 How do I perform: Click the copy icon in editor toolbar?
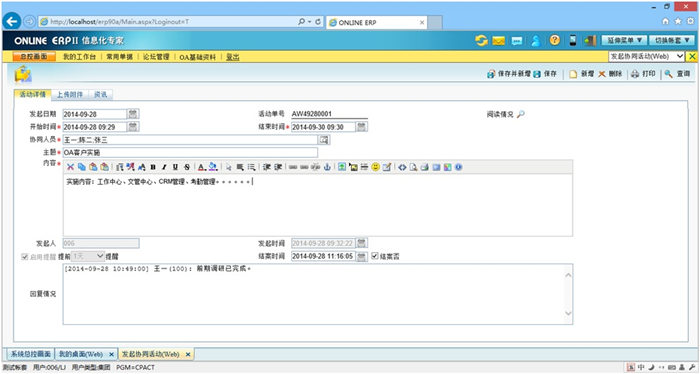point(82,167)
